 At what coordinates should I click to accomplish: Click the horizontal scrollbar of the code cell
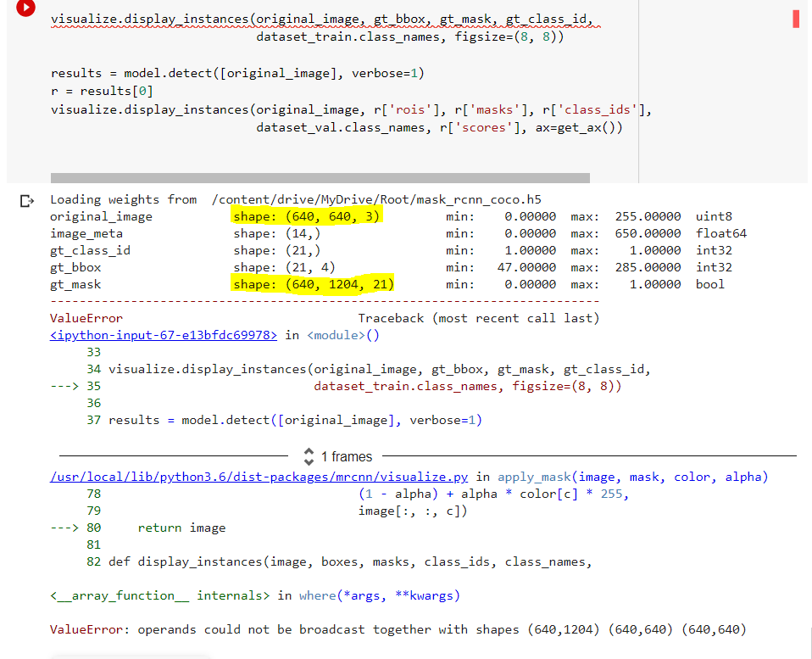point(320,178)
